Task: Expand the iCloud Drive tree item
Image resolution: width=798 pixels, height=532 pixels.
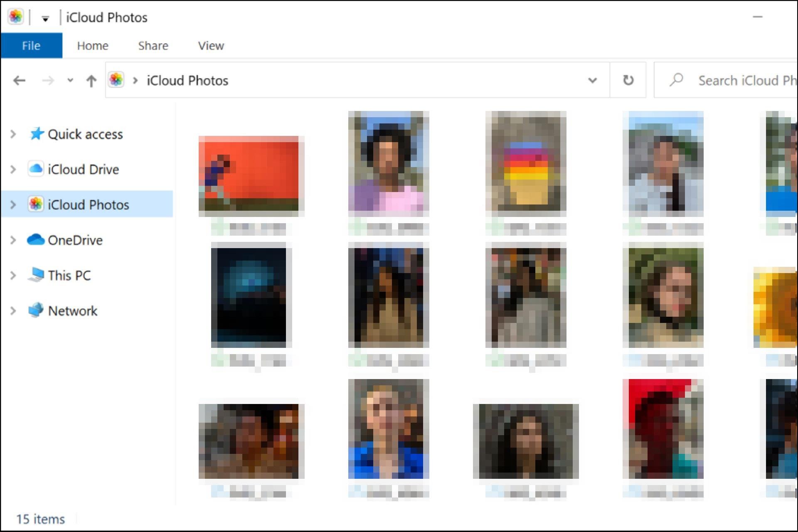Action: 13,169
